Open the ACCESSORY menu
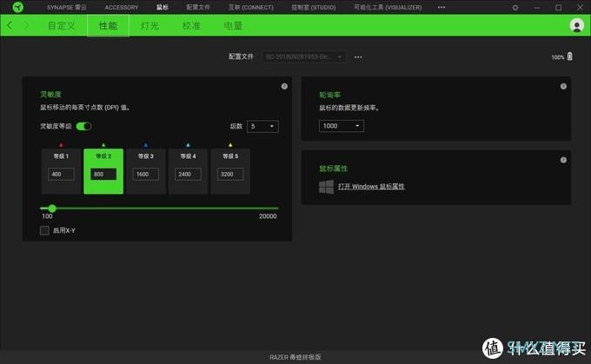This screenshot has width=591, height=364. 122,7
